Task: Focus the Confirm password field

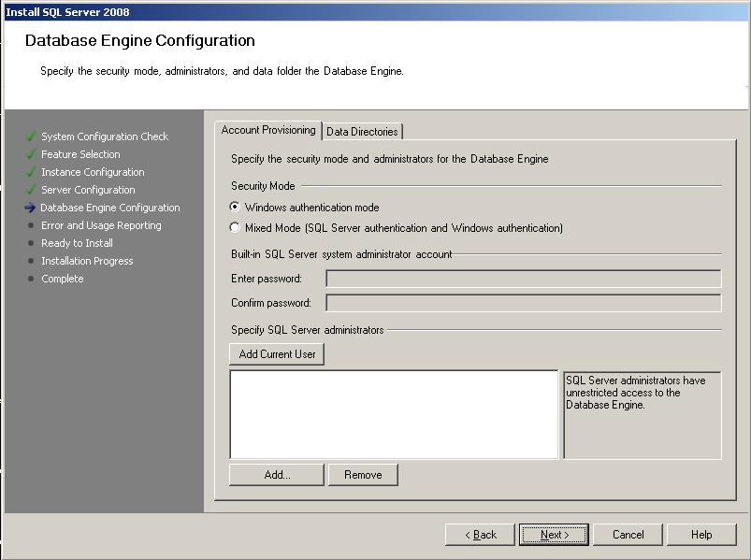Action: click(524, 303)
